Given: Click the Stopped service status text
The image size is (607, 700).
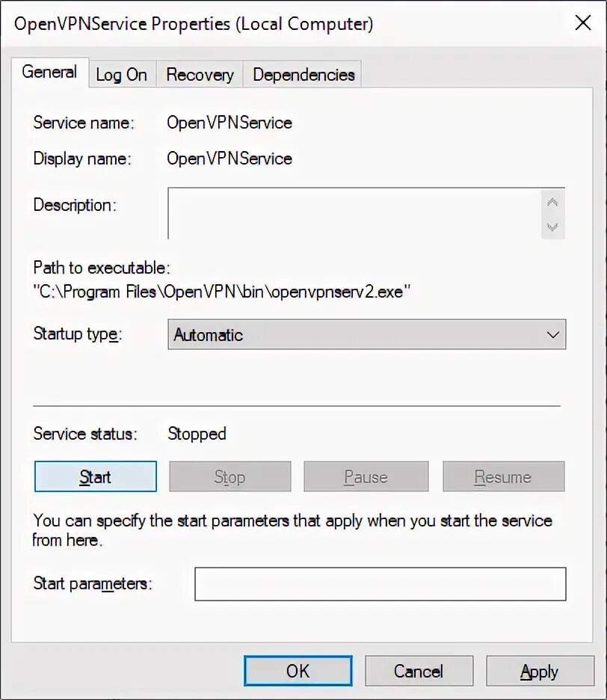Looking at the screenshot, I should point(197,434).
